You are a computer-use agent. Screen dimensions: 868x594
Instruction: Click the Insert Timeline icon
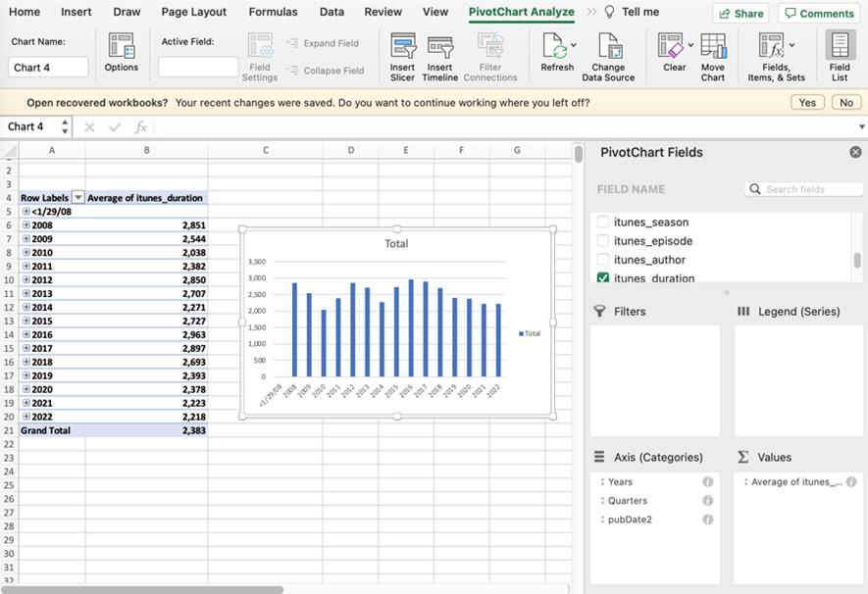coord(440,47)
